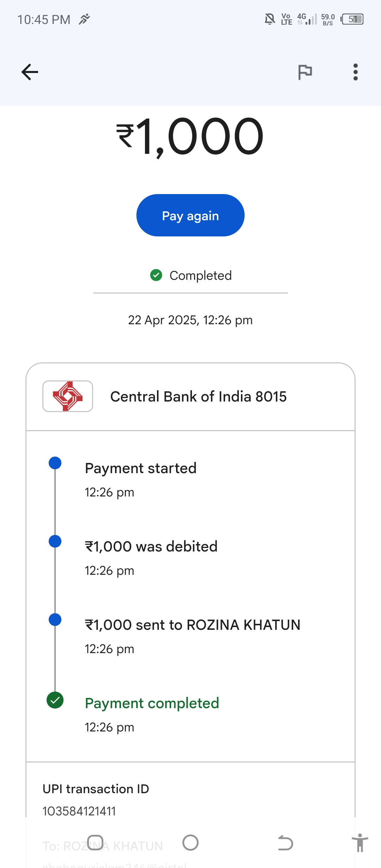The image size is (381, 868).
Task: Tap the sent to ROZINA KHATUN timeline dot
Action: coord(55,620)
